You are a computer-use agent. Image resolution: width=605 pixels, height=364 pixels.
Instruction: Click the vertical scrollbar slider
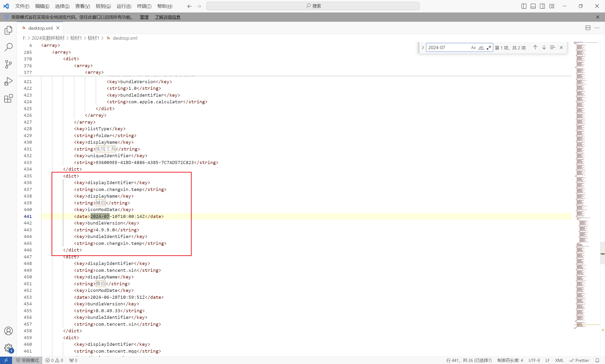[603, 253]
